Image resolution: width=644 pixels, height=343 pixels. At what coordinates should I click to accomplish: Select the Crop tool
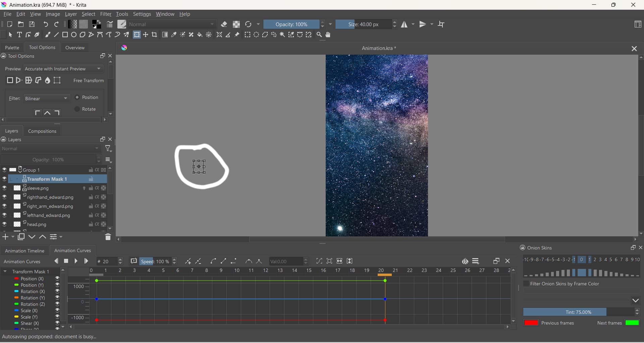[x=154, y=35]
